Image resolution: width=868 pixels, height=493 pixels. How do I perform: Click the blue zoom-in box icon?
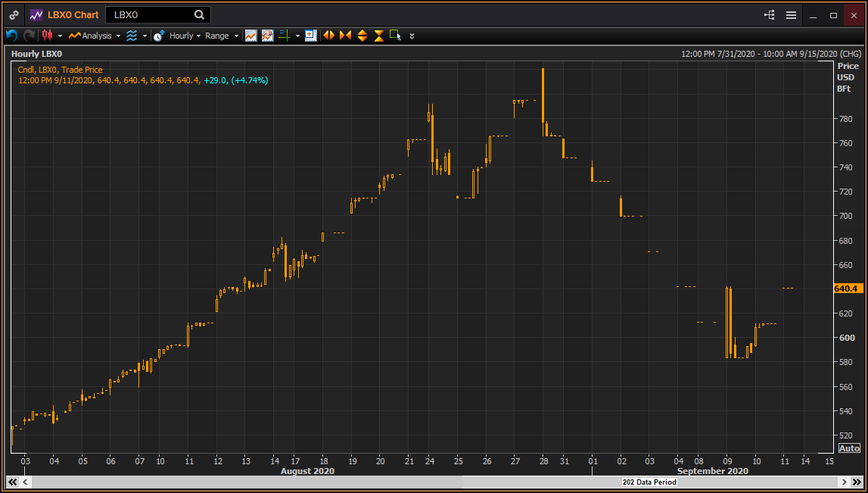coord(311,36)
